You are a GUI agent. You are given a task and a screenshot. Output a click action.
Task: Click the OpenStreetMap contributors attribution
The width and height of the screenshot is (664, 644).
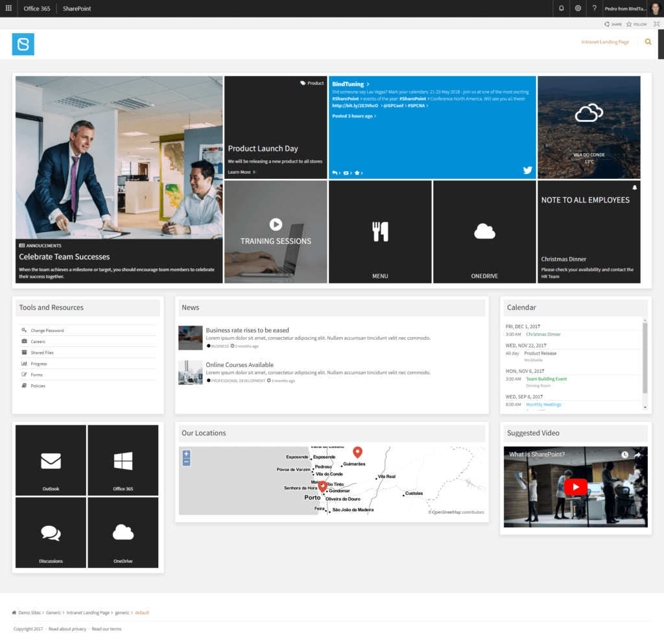tap(456, 512)
